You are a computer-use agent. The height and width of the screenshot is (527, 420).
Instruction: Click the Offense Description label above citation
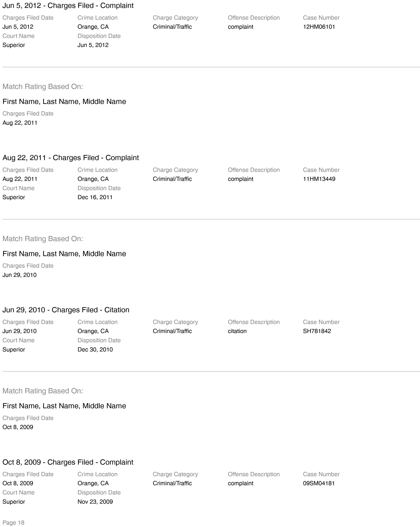click(x=254, y=322)
